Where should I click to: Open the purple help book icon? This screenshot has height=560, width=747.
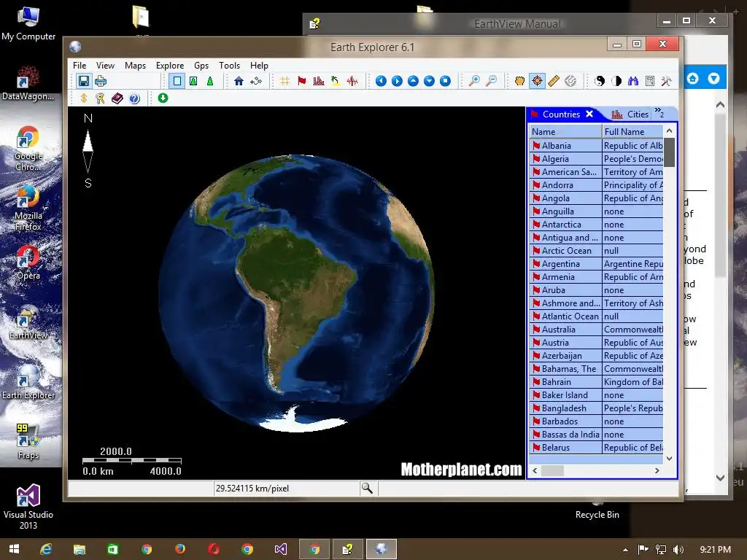pos(117,98)
